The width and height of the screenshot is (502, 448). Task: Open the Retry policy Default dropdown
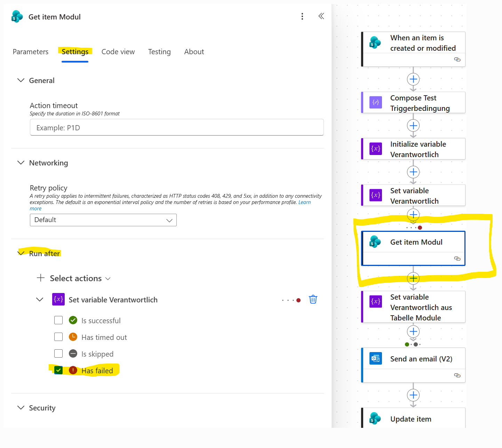tap(103, 220)
